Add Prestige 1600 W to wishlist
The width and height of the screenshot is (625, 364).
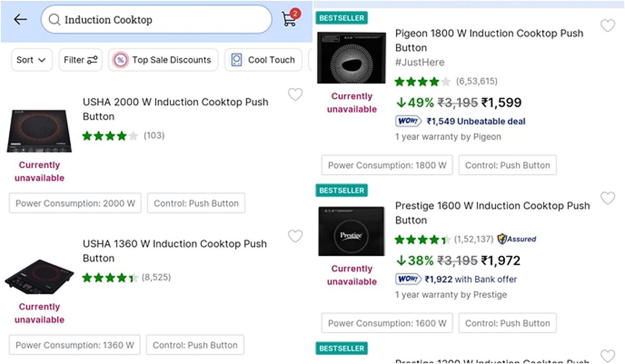608,198
